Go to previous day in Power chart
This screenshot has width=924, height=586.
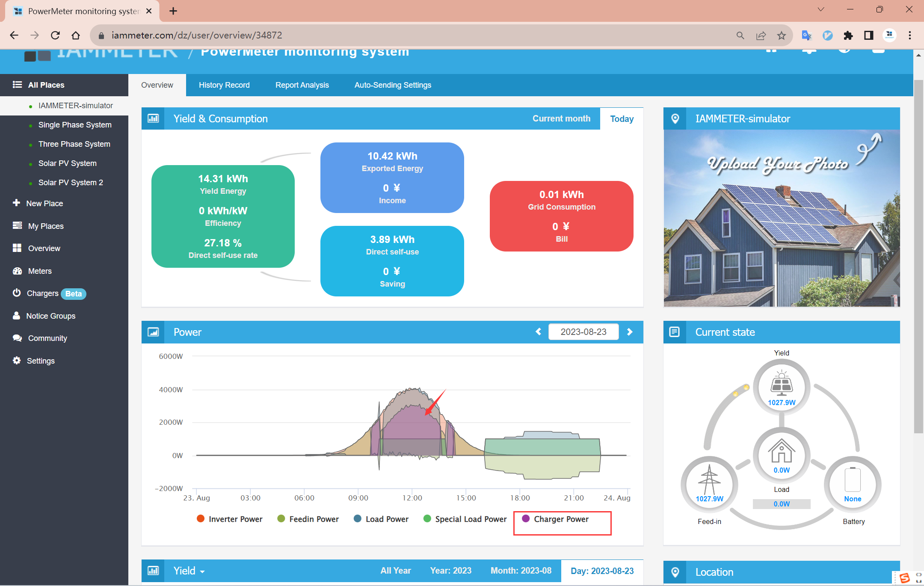538,331
